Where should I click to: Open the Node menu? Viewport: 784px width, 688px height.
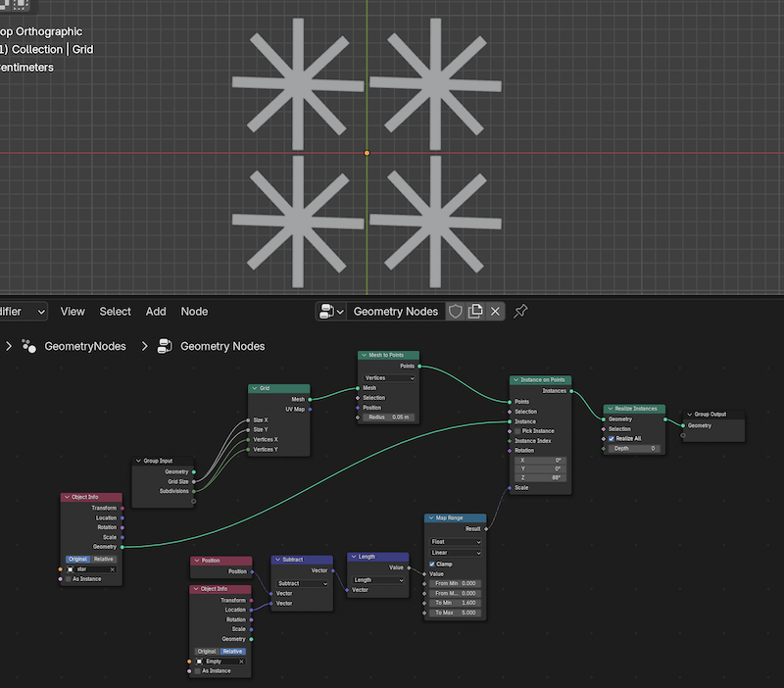click(x=194, y=312)
